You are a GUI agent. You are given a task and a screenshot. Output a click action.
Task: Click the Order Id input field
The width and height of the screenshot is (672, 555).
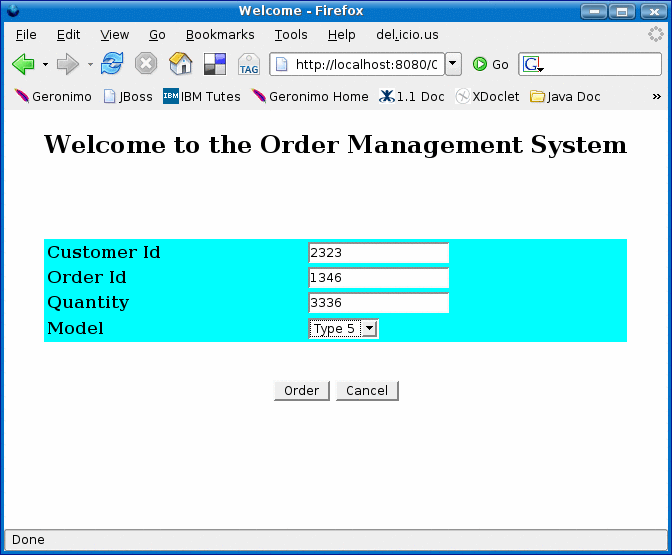pyautogui.click(x=378, y=278)
